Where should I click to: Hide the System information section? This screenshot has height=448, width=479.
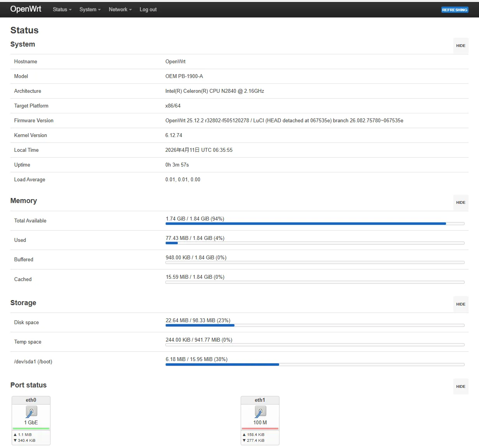point(460,45)
